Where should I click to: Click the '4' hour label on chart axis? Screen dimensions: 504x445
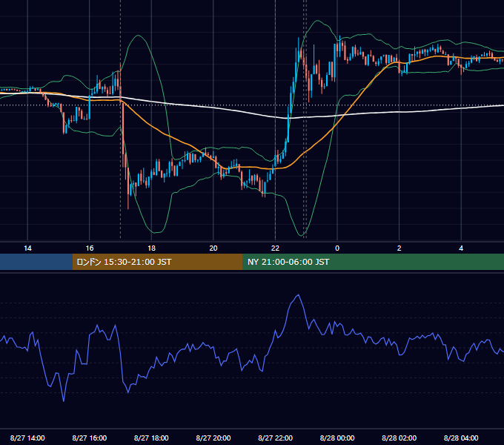point(461,248)
